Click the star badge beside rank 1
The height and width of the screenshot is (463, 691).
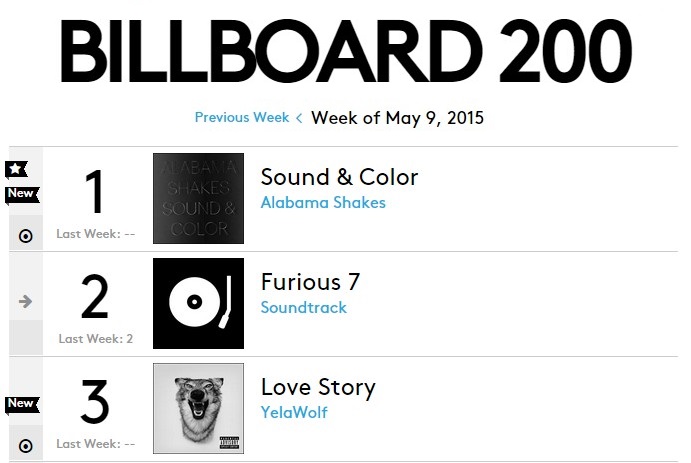pyautogui.click(x=16, y=169)
